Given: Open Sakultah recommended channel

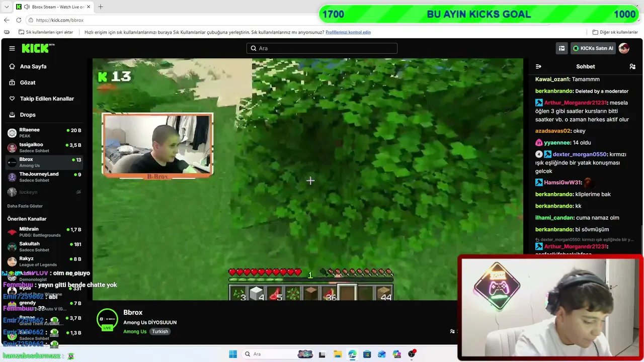Looking at the screenshot, I should tap(44, 247).
